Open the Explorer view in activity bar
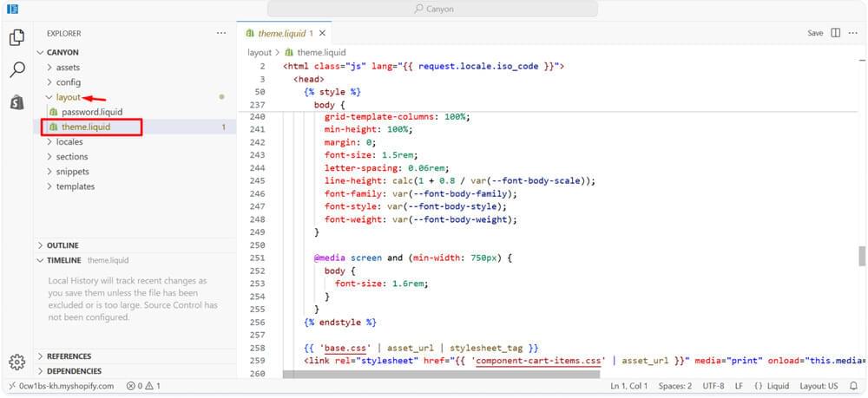868x398 pixels. 17,38
